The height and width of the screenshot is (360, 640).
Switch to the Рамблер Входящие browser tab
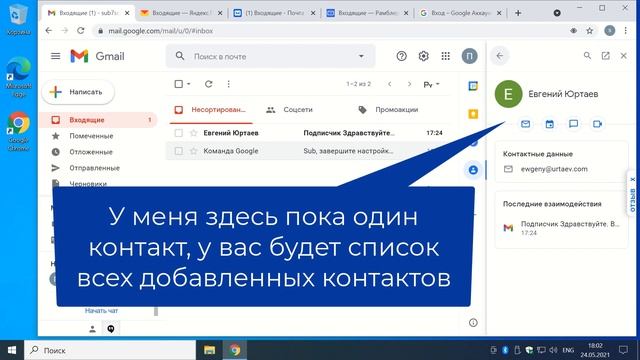click(x=367, y=13)
